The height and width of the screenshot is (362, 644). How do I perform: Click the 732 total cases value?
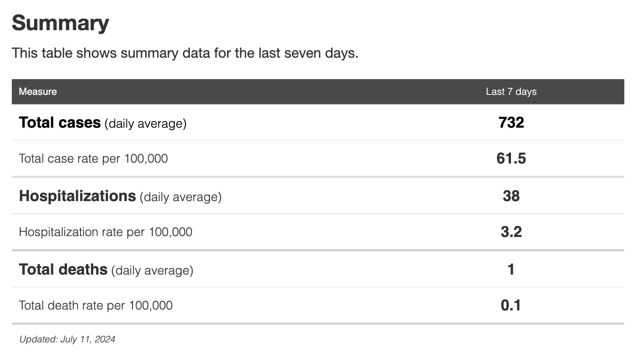[x=511, y=122]
